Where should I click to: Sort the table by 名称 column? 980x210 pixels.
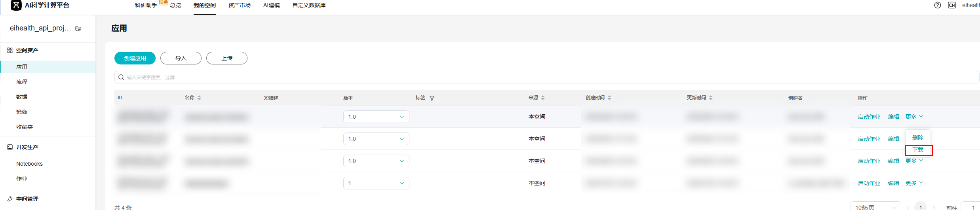[x=199, y=98]
